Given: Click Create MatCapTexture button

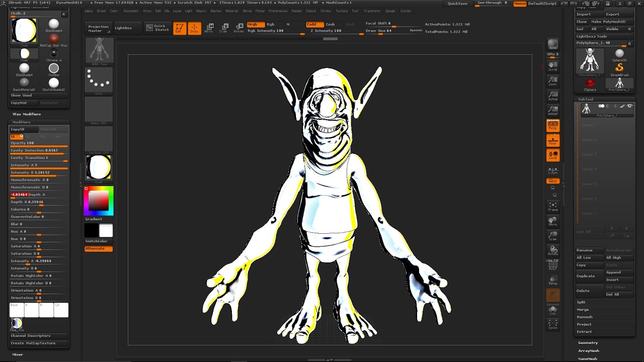Looking at the screenshot, I should (39, 343).
